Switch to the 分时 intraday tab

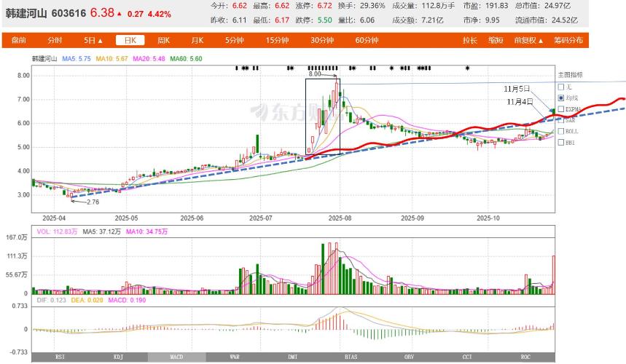(55, 40)
